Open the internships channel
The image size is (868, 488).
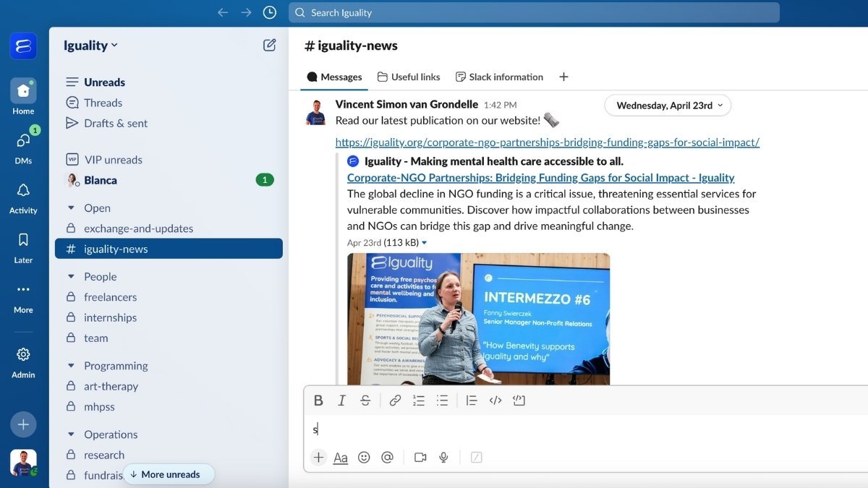(169, 317)
